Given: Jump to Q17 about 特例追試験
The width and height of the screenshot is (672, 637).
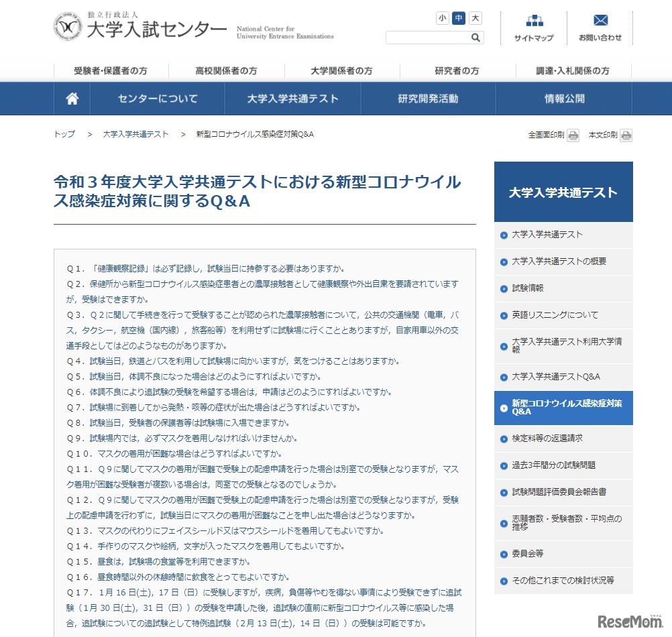Looking at the screenshot, I should click(x=264, y=608).
